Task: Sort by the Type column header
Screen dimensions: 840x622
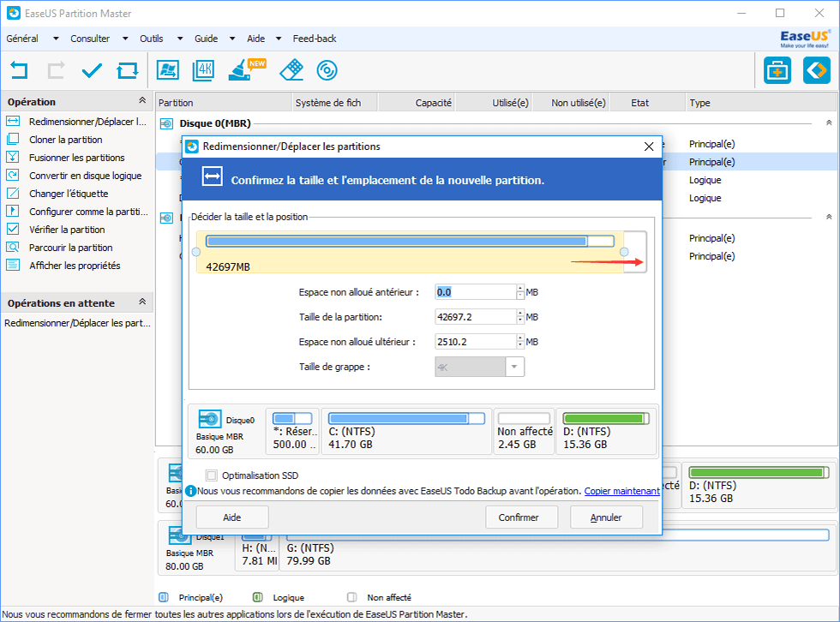Action: 761,103
